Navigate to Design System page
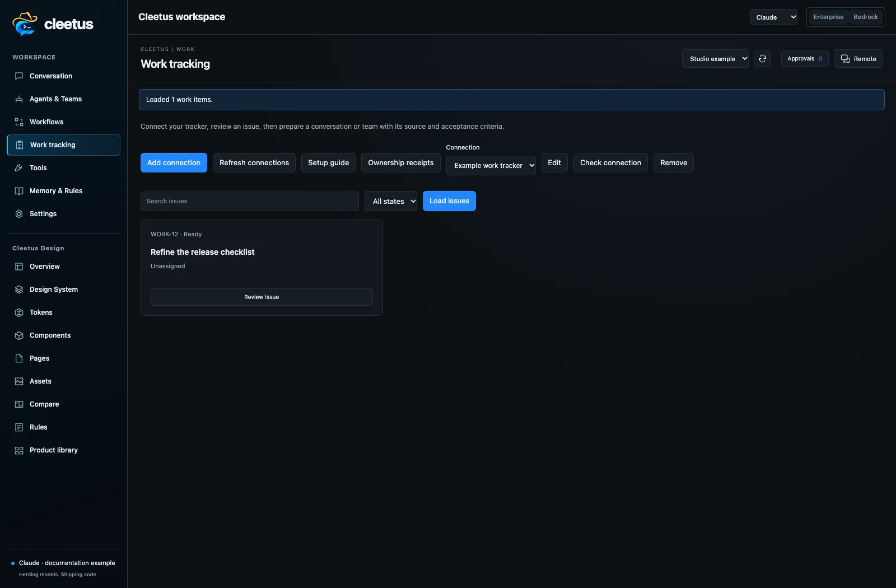This screenshot has width=896, height=588. 63,290
